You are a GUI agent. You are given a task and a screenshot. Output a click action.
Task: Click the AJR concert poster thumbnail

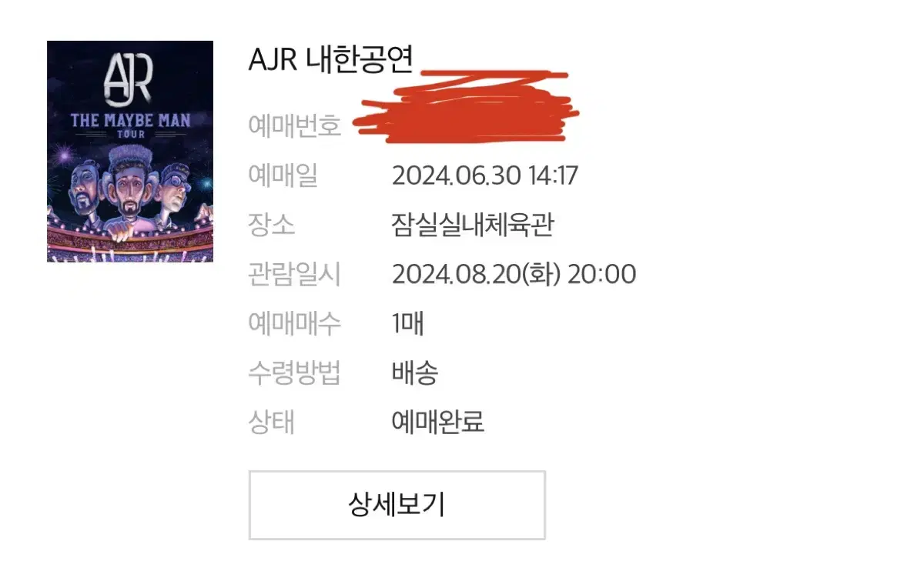click(x=130, y=152)
